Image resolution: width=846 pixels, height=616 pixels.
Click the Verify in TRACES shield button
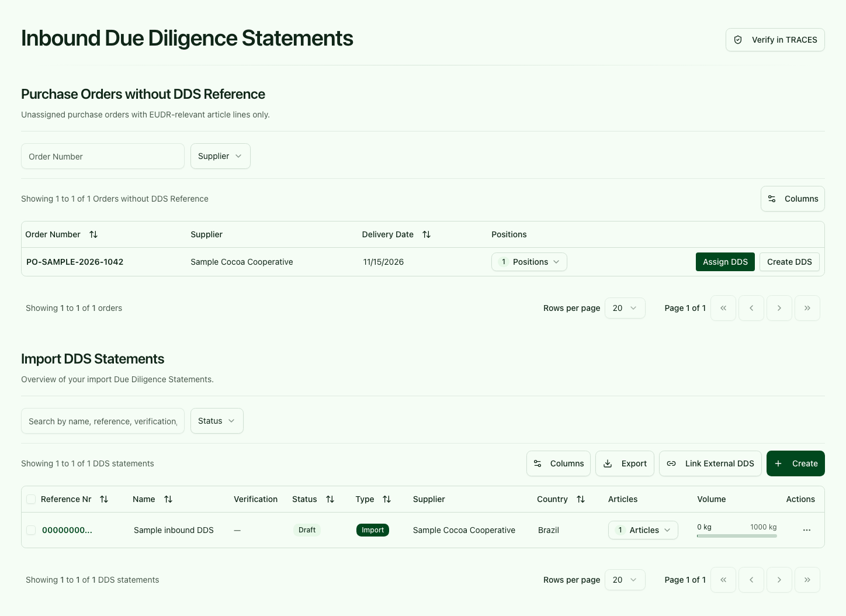coord(775,40)
